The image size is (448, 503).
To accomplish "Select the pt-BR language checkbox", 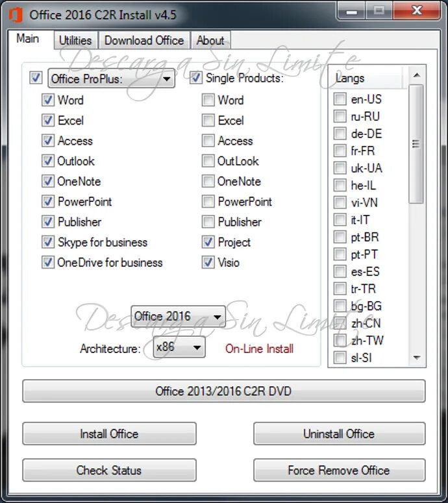I will 340,237.
